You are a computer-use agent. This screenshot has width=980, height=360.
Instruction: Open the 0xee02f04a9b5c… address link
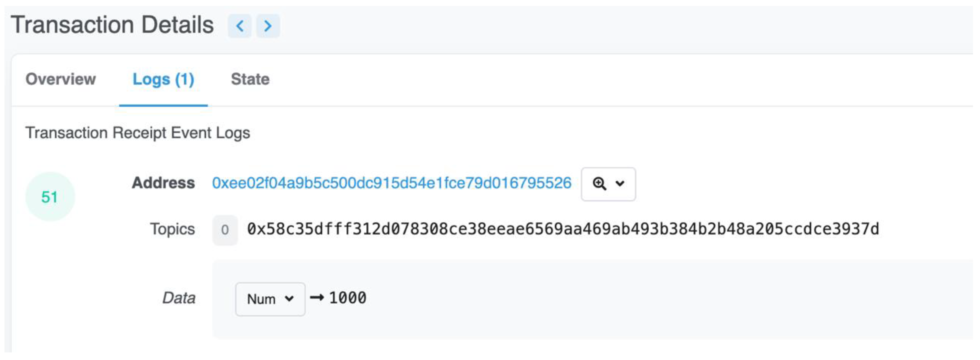point(391,183)
